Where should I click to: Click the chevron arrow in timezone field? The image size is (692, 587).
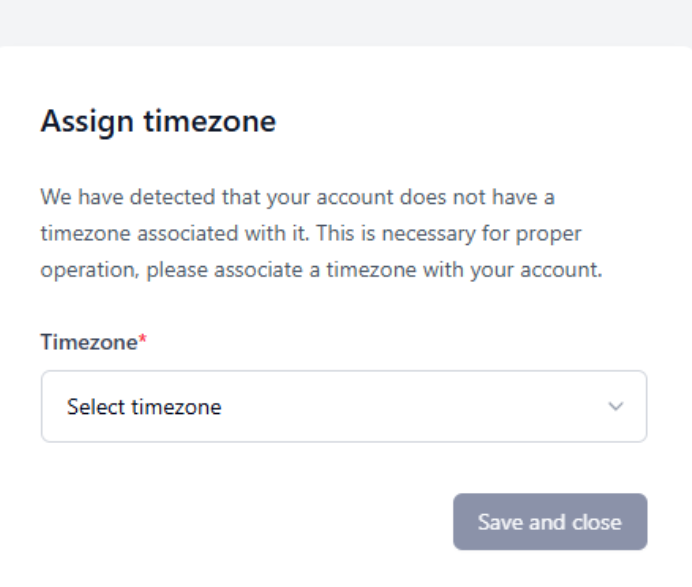click(x=616, y=407)
